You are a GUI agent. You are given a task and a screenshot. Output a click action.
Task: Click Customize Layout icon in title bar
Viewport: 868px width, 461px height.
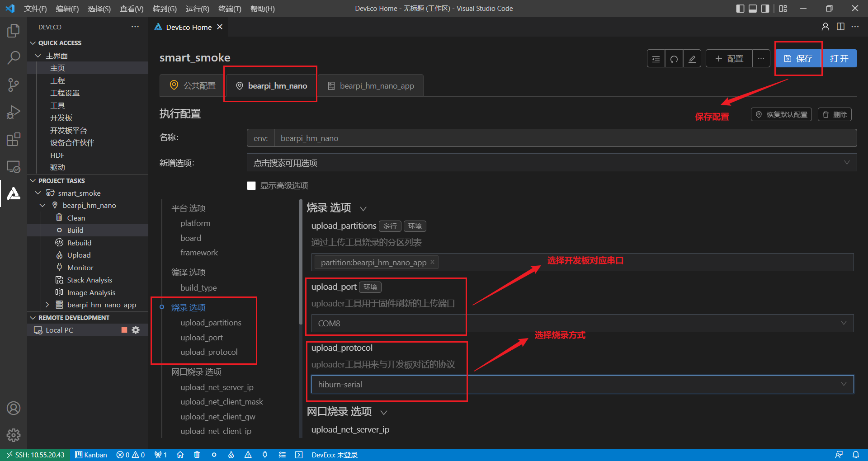point(783,9)
